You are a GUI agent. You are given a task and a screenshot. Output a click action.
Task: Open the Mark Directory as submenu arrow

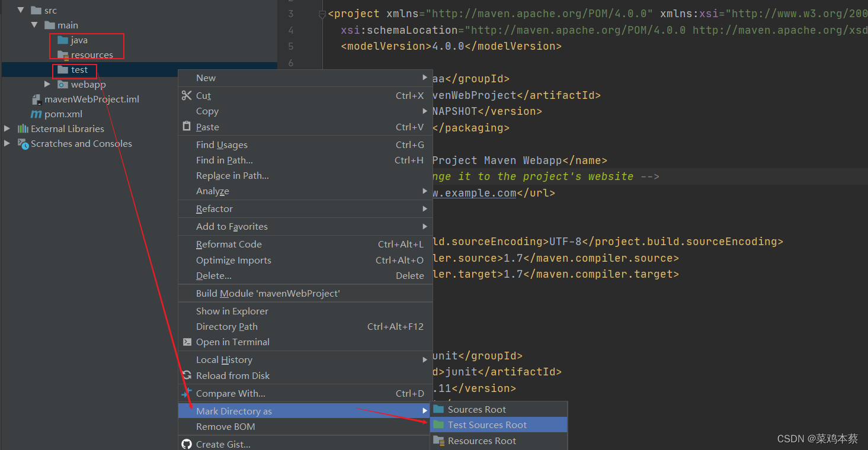[x=424, y=410]
